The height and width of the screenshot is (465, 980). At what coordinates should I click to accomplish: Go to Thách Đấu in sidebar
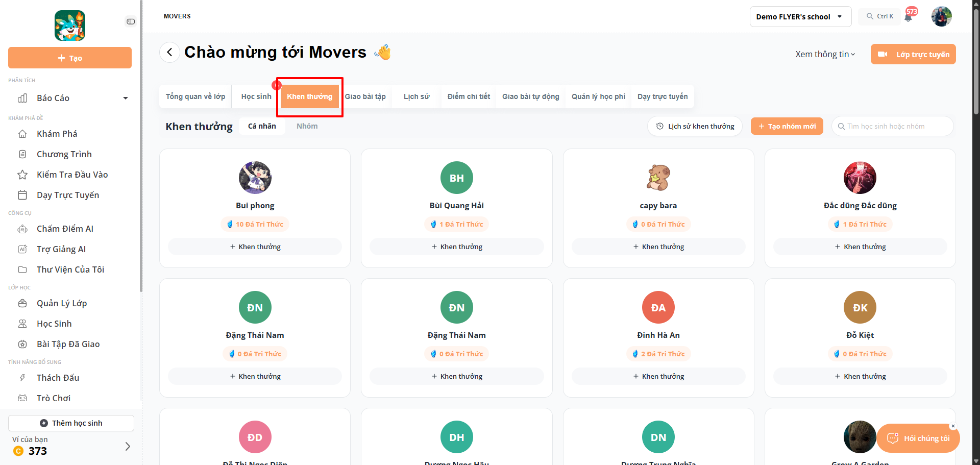click(58, 378)
